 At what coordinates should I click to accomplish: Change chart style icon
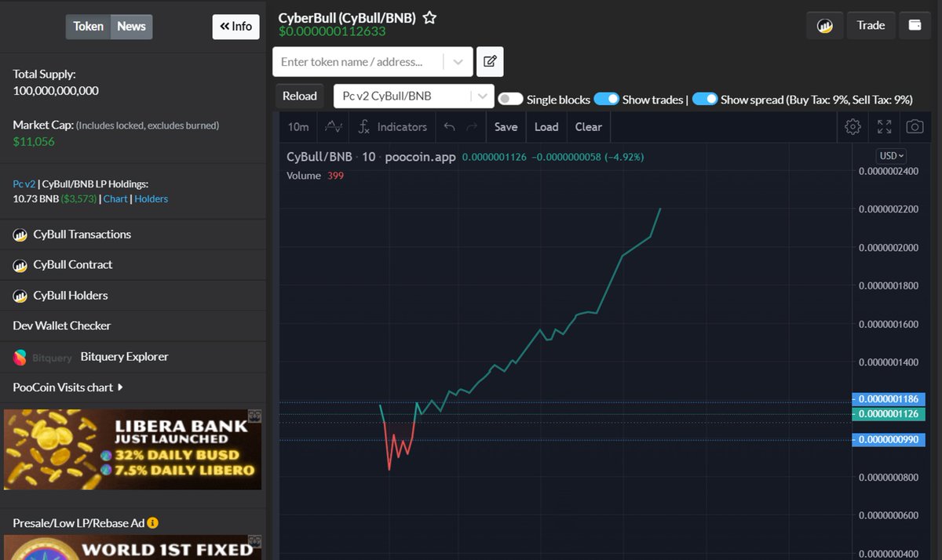334,126
